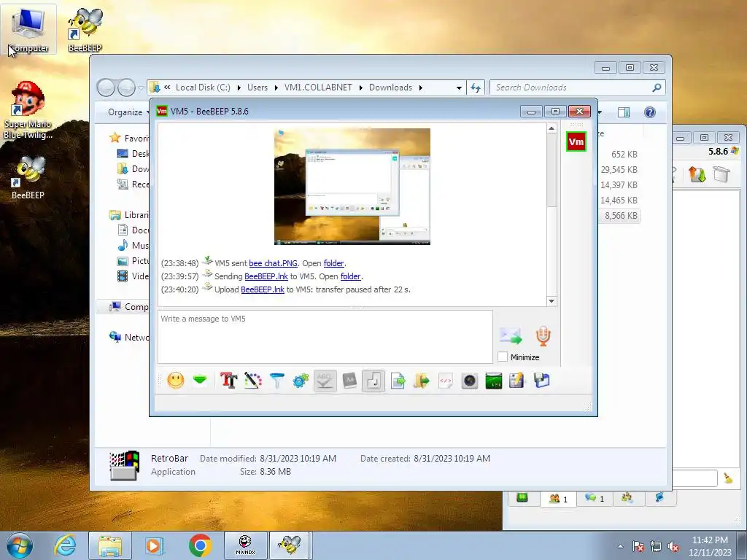This screenshot has width=747, height=560.
Task: Send message with the envelope arrow icon
Action: pos(511,336)
